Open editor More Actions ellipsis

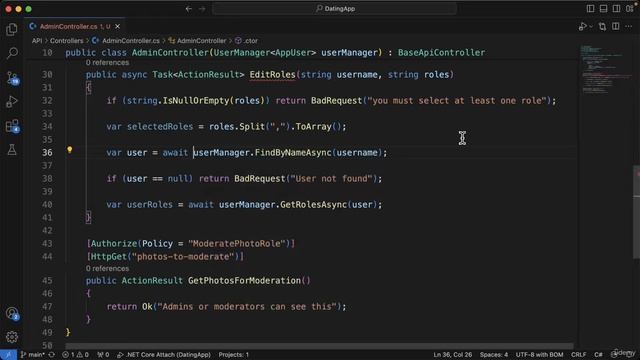(x=629, y=27)
